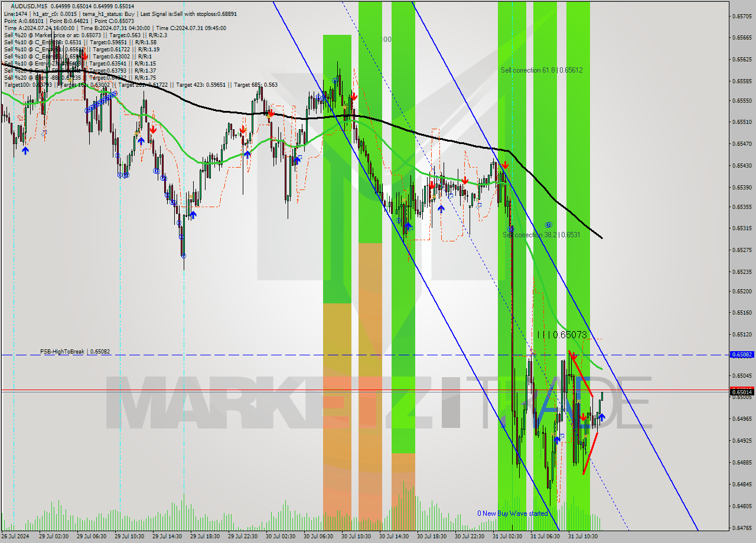The width and height of the screenshot is (756, 543).
Task: Click the '0 New Buy Wave started' label
Action: [x=513, y=513]
